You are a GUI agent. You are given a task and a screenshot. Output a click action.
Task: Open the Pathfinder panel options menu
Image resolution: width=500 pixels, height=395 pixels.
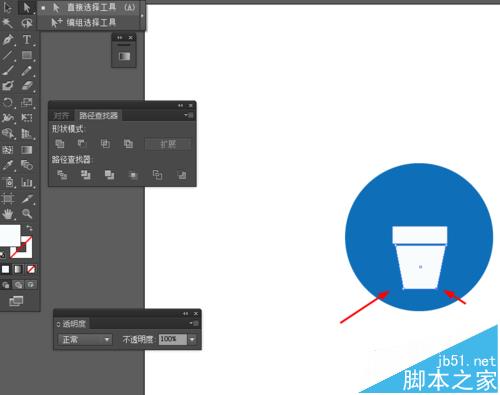click(x=189, y=115)
